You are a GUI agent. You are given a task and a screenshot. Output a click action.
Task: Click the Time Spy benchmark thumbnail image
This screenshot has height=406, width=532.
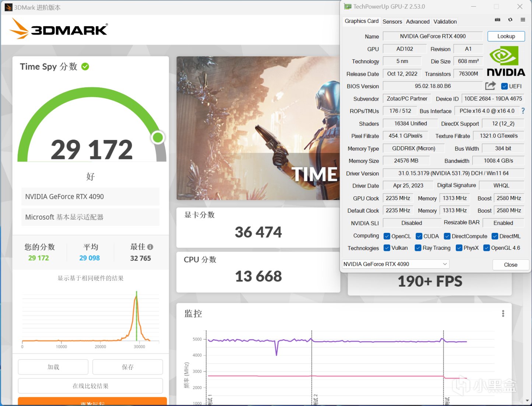click(258, 128)
